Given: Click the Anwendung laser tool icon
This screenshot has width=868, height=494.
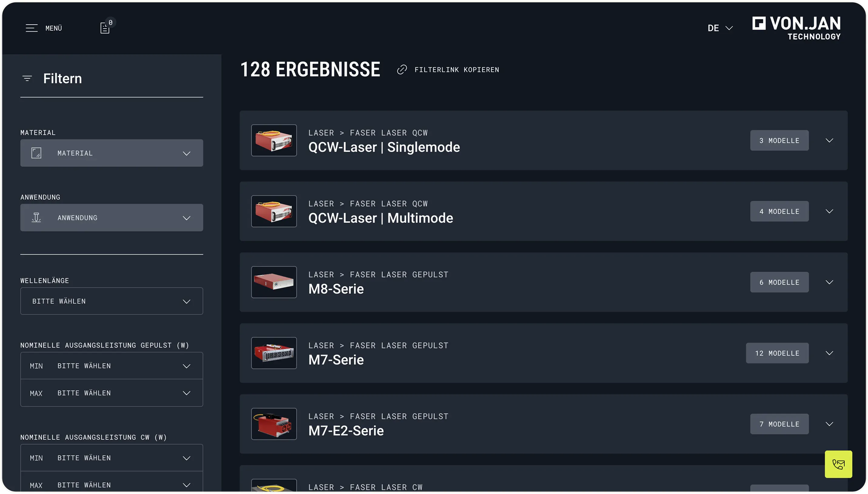Looking at the screenshot, I should click(x=36, y=218).
